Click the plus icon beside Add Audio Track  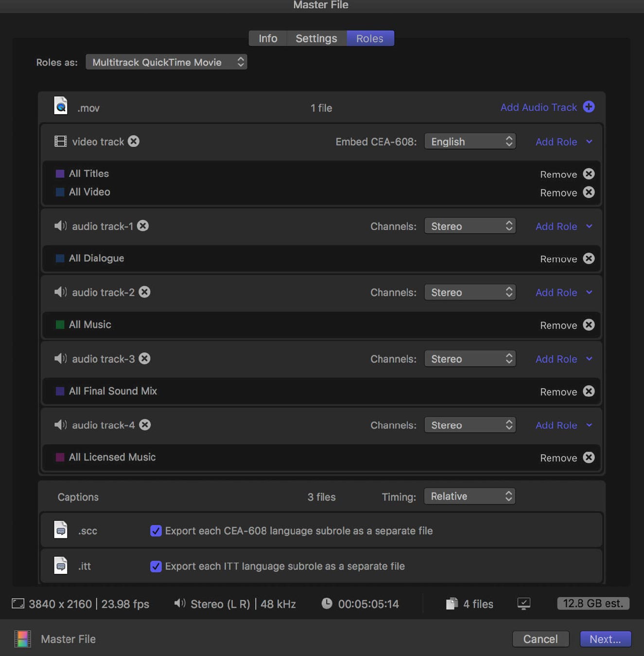tap(589, 107)
